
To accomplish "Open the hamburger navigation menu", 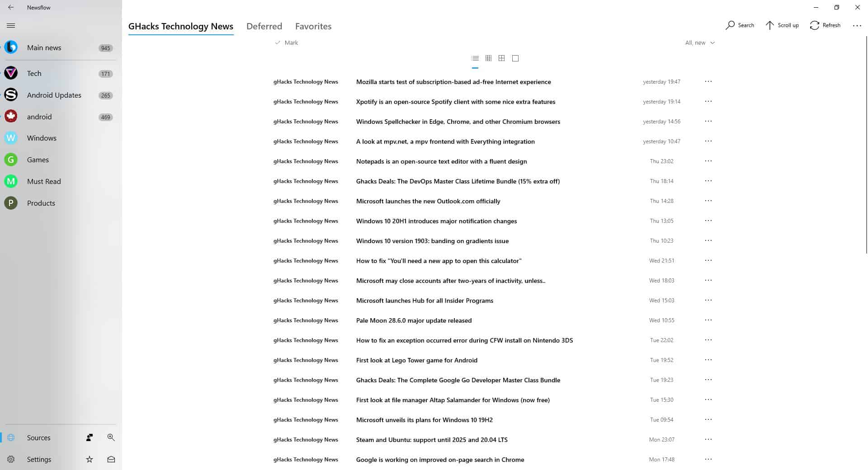I will click(x=11, y=26).
